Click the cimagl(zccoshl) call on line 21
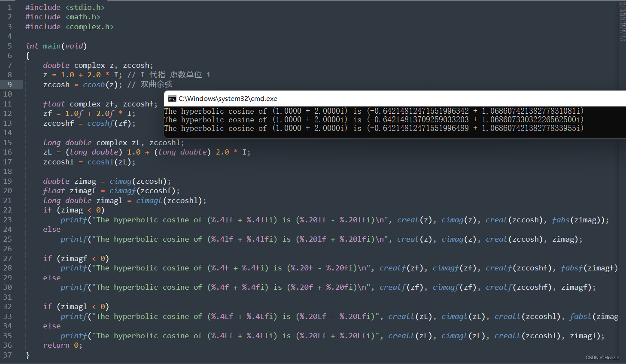Image resolution: width=626 pixels, height=364 pixels. coord(169,200)
